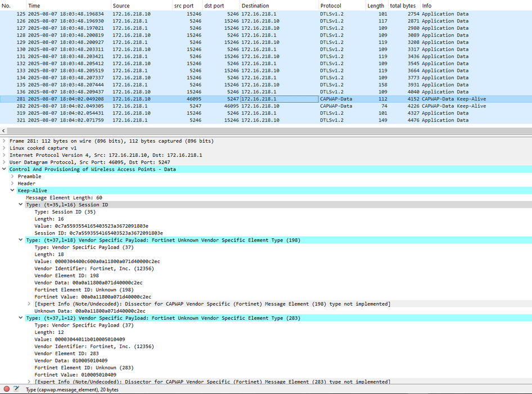
Task: Select packet 132 in the list
Action: (266, 64)
